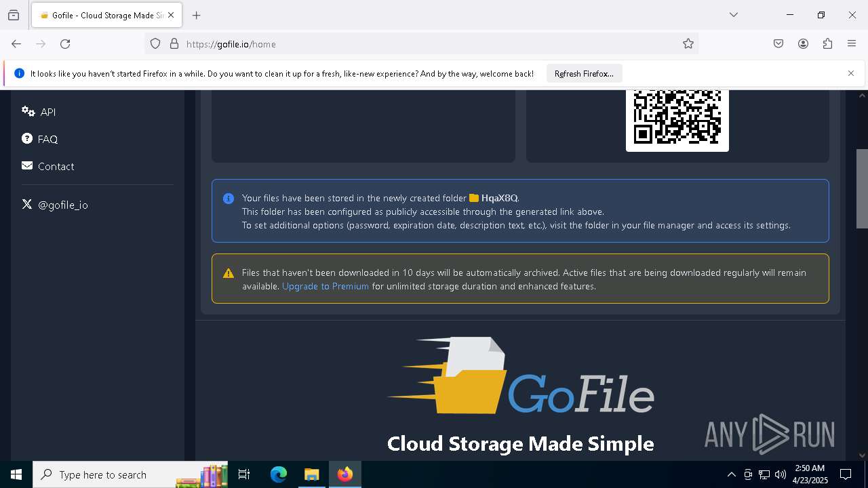This screenshot has width=868, height=488.
Task: Click the X logo icon in sidebar
Action: coord(27,204)
